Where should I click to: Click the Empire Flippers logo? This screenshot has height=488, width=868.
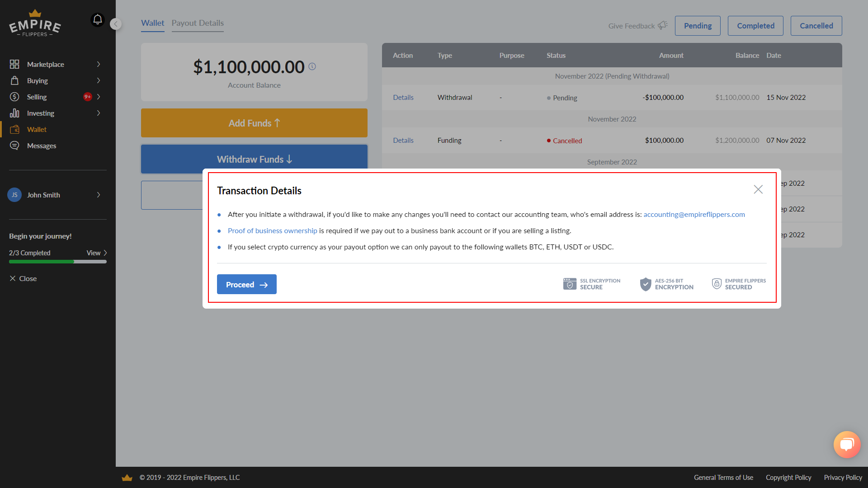(x=35, y=23)
